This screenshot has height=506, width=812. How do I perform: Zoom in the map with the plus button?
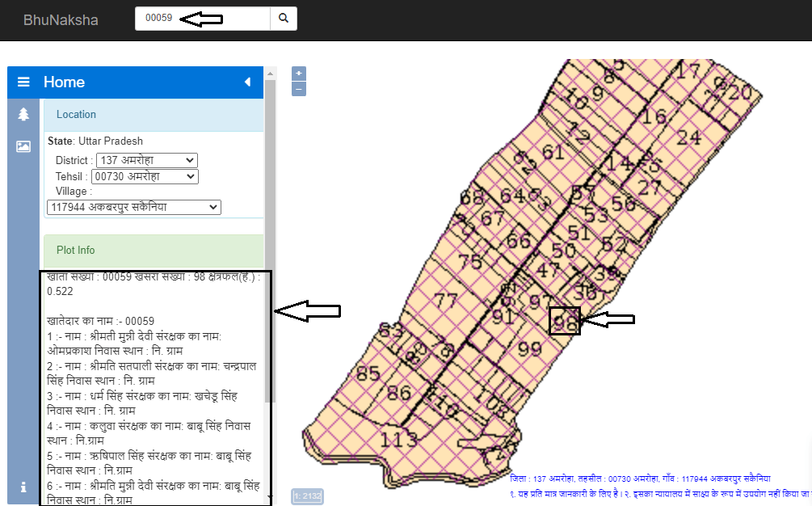[x=299, y=73]
